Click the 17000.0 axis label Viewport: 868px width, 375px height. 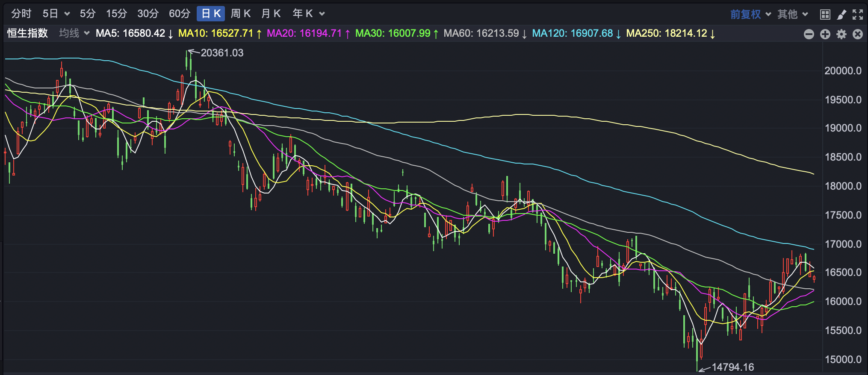point(843,244)
